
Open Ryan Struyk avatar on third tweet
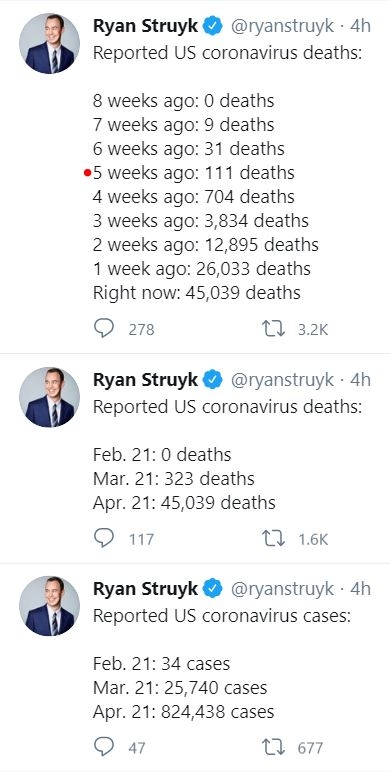[49, 606]
